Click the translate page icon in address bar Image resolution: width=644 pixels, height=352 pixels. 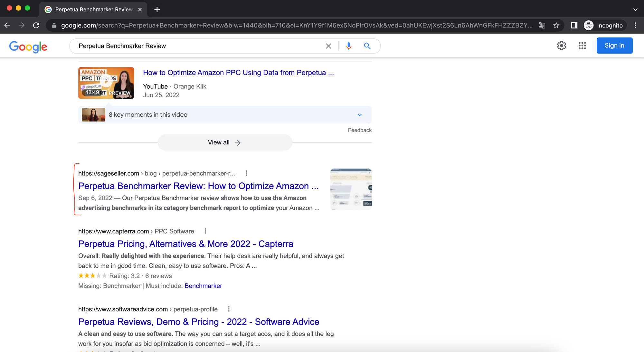(542, 25)
